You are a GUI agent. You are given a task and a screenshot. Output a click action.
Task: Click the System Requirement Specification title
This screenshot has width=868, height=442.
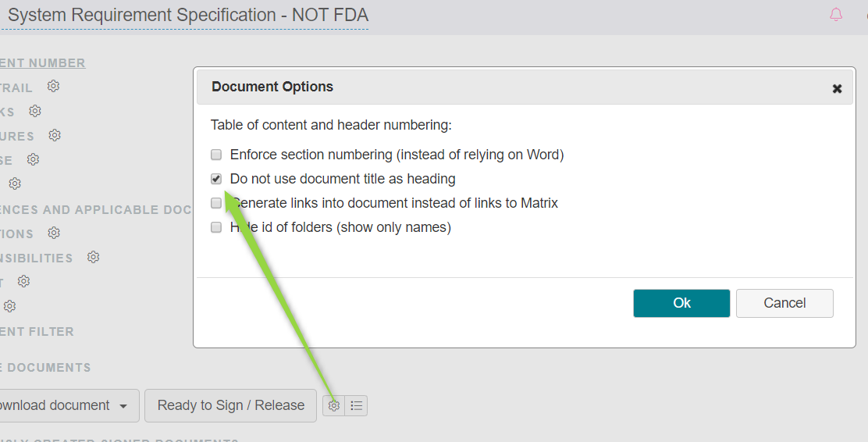[187, 15]
